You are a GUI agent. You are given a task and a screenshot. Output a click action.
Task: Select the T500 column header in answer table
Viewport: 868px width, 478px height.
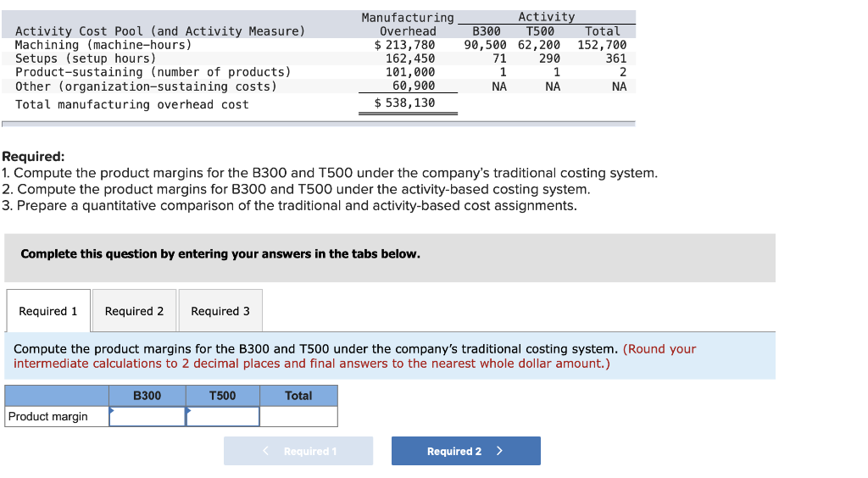pyautogui.click(x=223, y=396)
